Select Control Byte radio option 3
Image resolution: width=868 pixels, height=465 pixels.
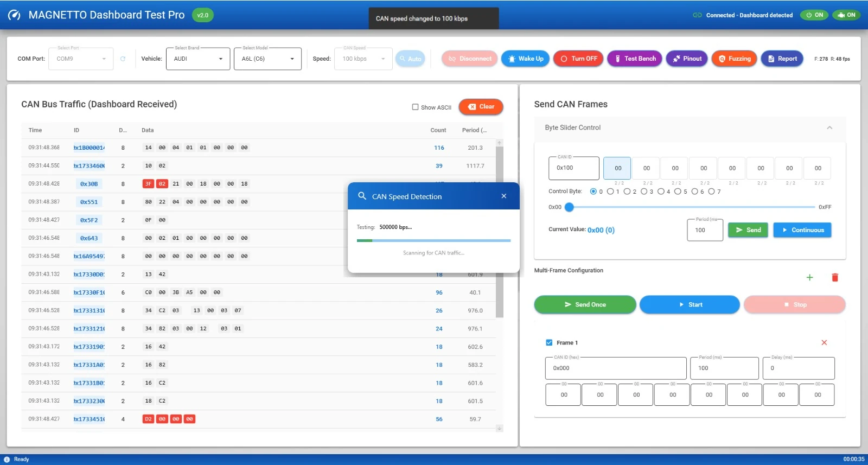[644, 192]
